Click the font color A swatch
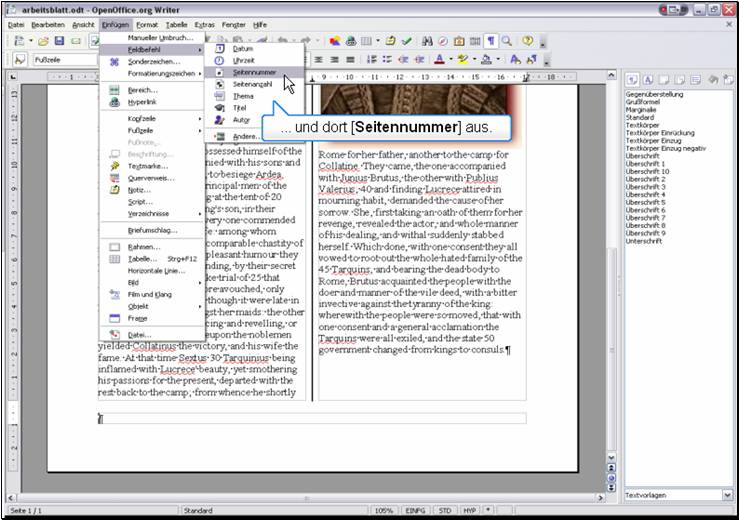The width and height of the screenshot is (739, 520). pos(440,60)
